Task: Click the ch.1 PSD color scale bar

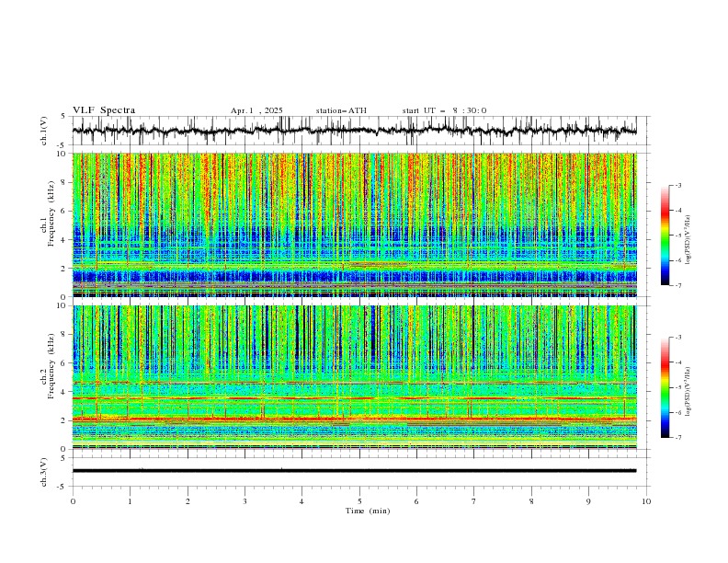Action: point(665,236)
